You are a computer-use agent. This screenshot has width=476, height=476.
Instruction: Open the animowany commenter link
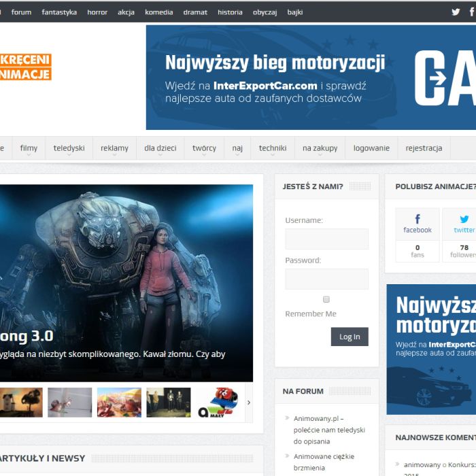(x=422, y=464)
